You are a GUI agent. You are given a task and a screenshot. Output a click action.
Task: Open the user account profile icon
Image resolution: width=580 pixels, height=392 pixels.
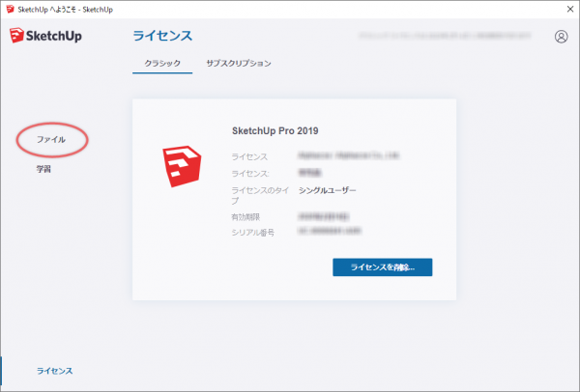point(561,37)
